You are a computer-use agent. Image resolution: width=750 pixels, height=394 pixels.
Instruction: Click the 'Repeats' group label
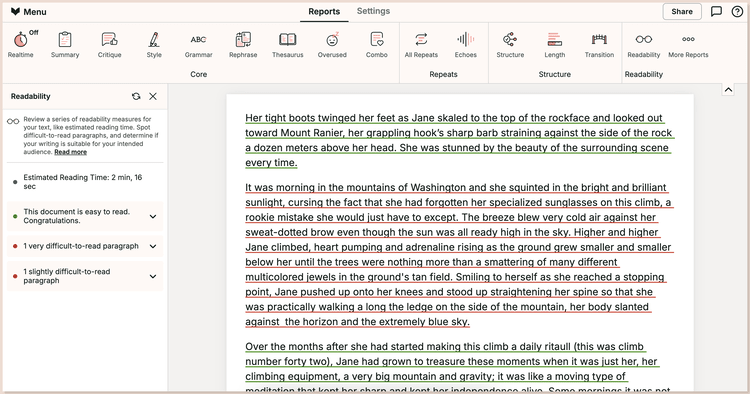click(443, 74)
